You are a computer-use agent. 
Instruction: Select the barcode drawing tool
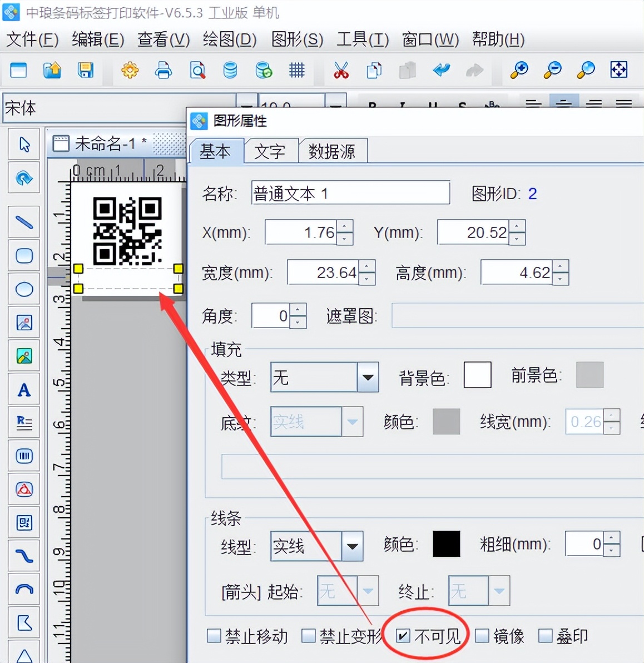(24, 456)
